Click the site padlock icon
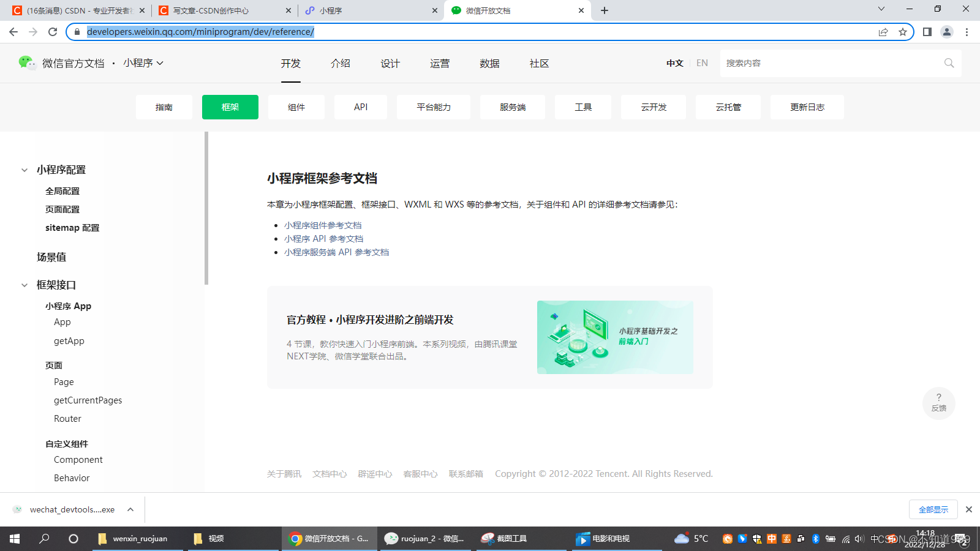The width and height of the screenshot is (980, 551). [77, 32]
